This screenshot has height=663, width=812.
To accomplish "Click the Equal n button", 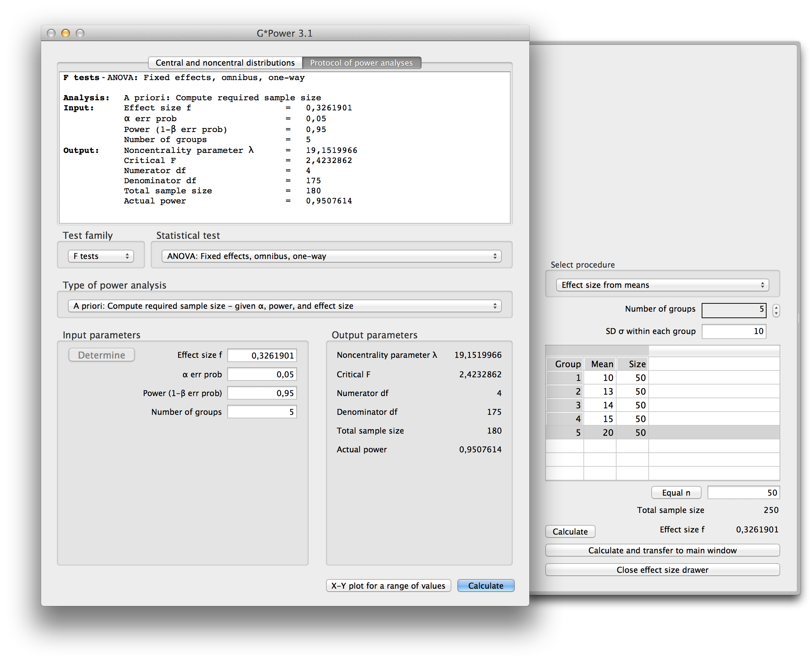I will point(676,493).
